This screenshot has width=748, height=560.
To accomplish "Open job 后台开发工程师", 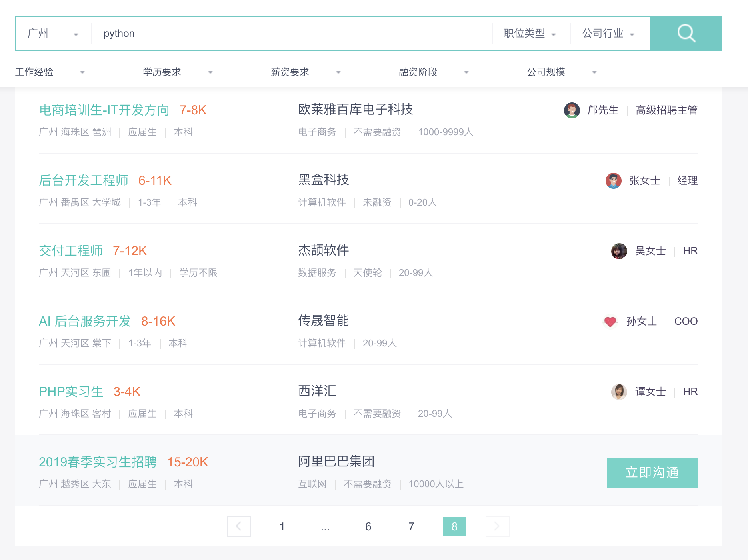I will (x=83, y=180).
